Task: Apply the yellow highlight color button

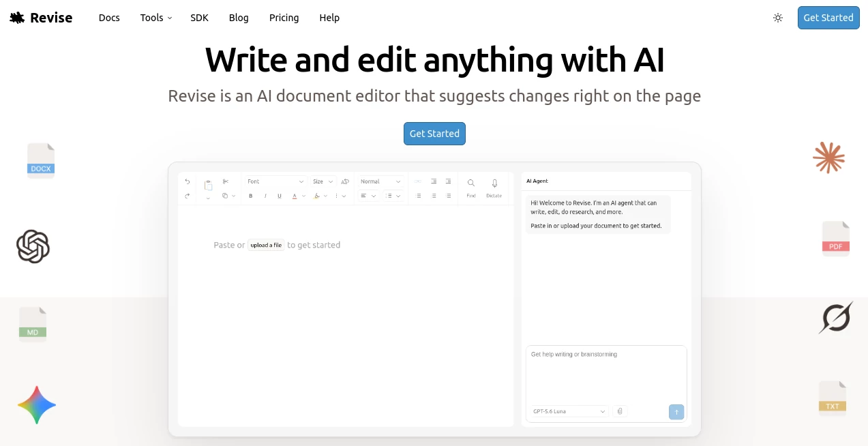Action: (316, 196)
